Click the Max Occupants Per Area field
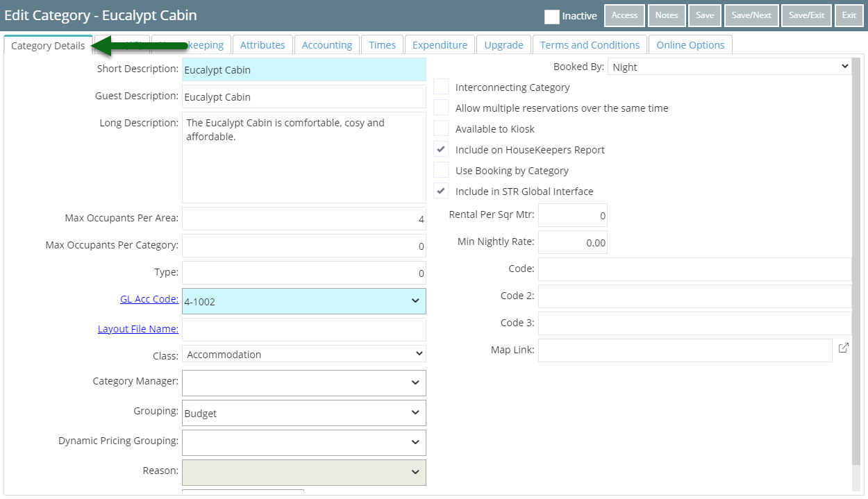The width and height of the screenshot is (868, 499). [x=304, y=219]
